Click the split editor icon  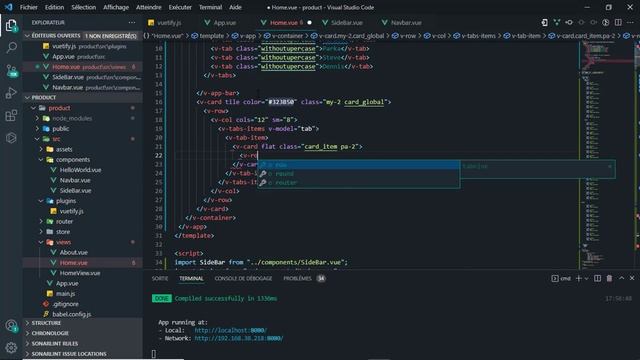(x=618, y=22)
